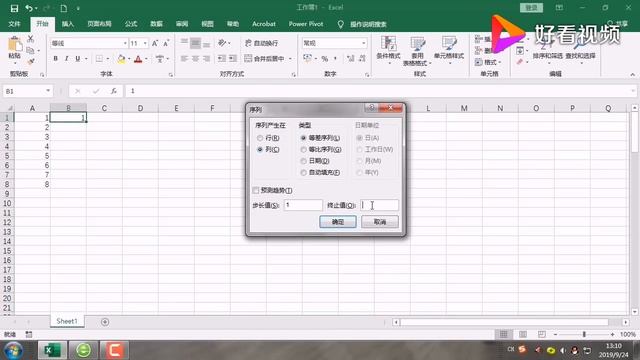The height and width of the screenshot is (360, 640).
Task: Switch to the Acrobat tab
Action: pos(264,24)
